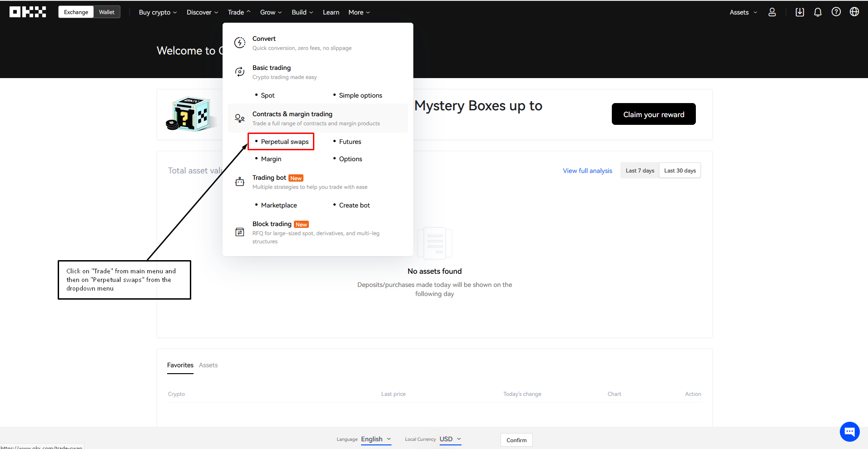Expand the Buy crypto menu
The image size is (868, 449).
click(x=158, y=12)
